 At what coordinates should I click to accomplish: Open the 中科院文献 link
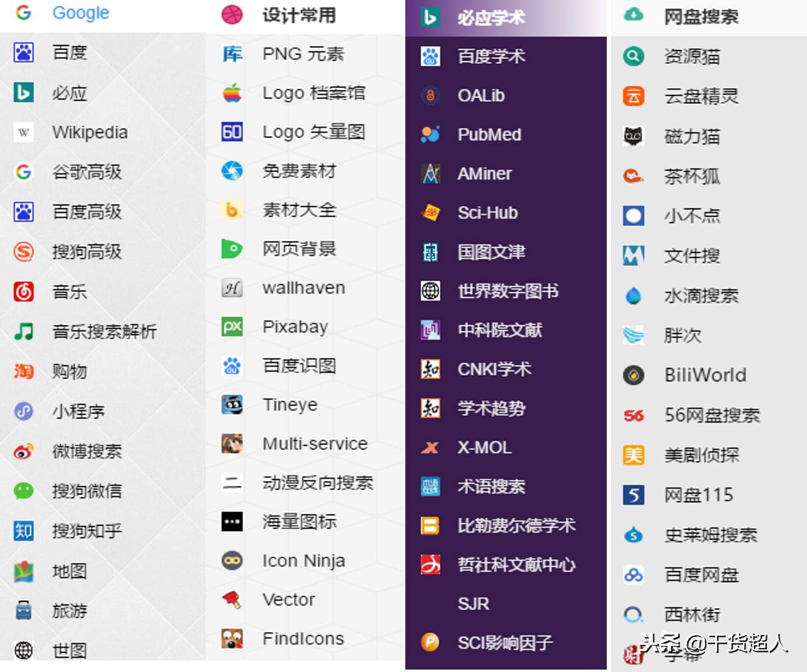(x=500, y=330)
